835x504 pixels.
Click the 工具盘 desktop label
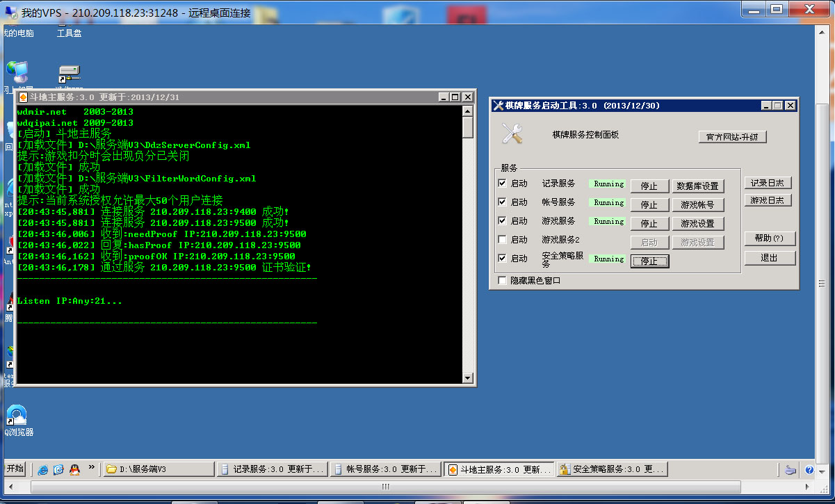[69, 33]
